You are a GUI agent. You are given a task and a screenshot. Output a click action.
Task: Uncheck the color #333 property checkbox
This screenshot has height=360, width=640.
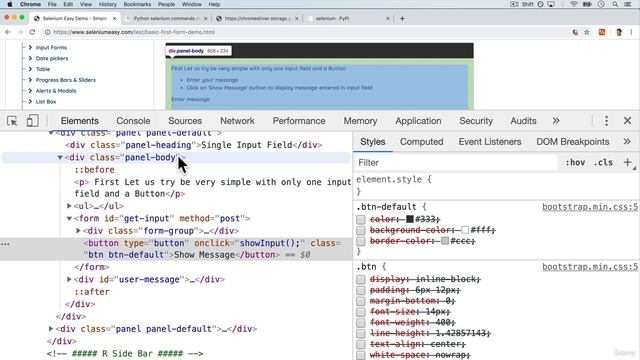tap(360, 220)
